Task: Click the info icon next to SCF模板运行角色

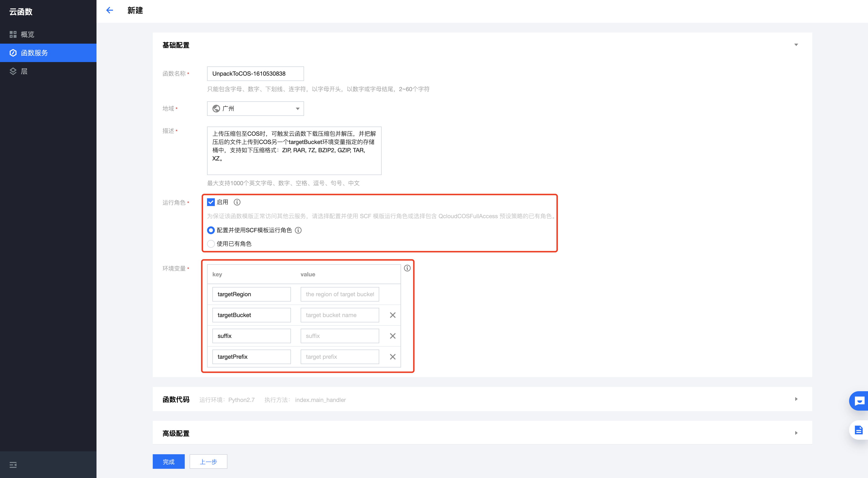Action: [x=298, y=230]
